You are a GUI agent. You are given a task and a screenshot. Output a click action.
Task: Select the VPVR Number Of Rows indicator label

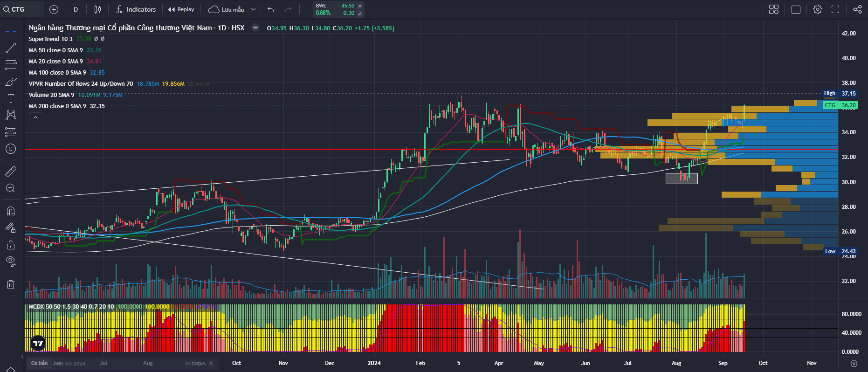(x=81, y=84)
